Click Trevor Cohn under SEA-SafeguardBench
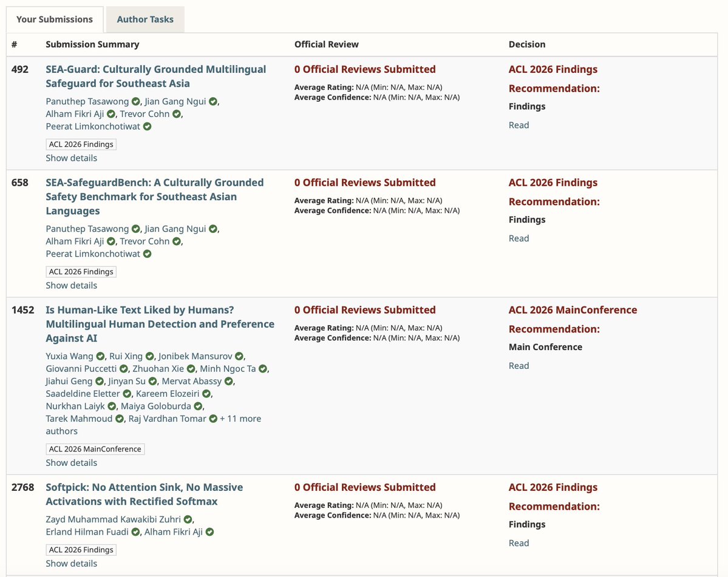The image size is (728, 577). (x=145, y=241)
